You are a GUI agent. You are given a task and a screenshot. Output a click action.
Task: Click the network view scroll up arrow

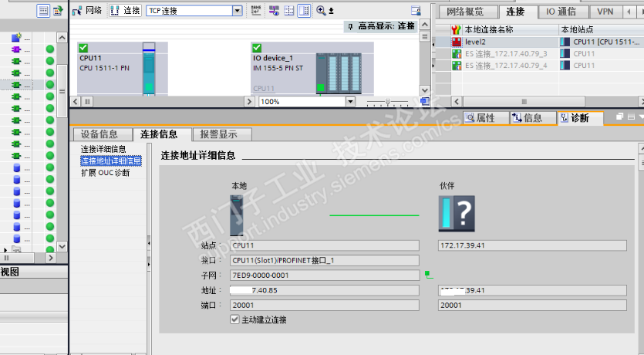click(x=425, y=25)
